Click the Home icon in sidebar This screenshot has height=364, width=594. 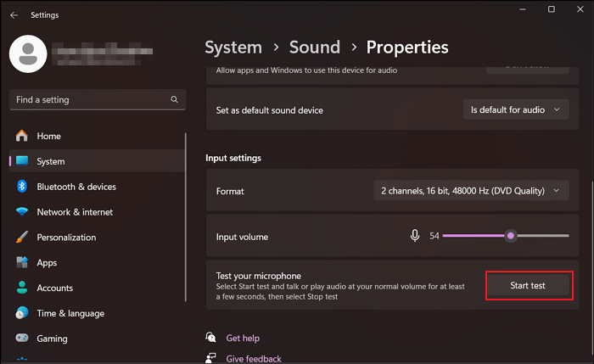point(21,136)
